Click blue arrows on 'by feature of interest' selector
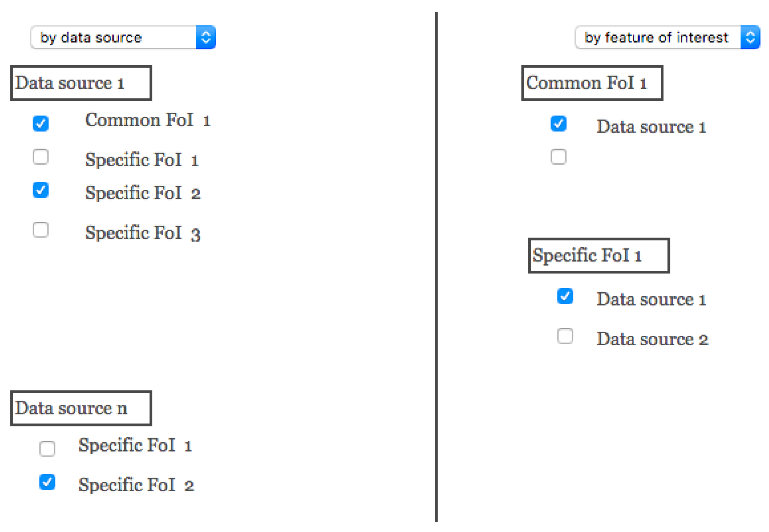769x532 pixels. coord(750,37)
